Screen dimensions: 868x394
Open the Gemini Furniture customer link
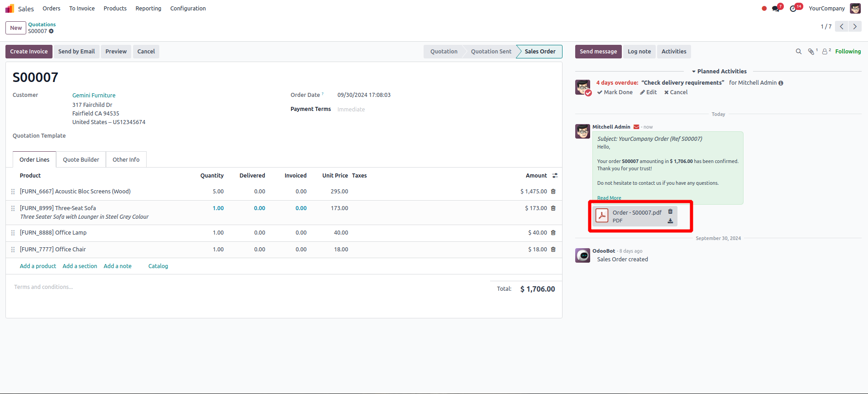click(94, 96)
